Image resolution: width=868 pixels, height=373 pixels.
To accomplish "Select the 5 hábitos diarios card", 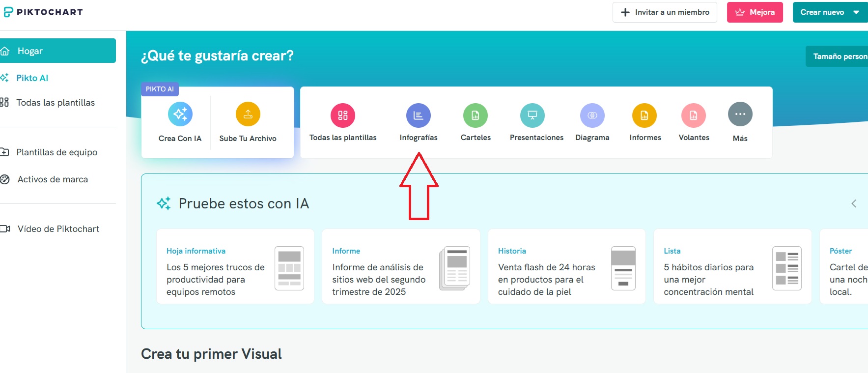I will pyautogui.click(x=732, y=266).
